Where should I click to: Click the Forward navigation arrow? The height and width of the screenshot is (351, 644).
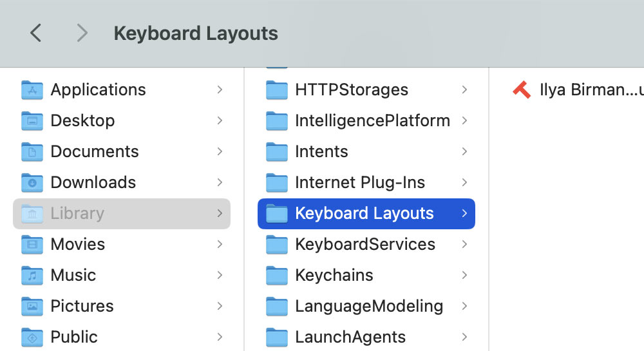tap(81, 33)
